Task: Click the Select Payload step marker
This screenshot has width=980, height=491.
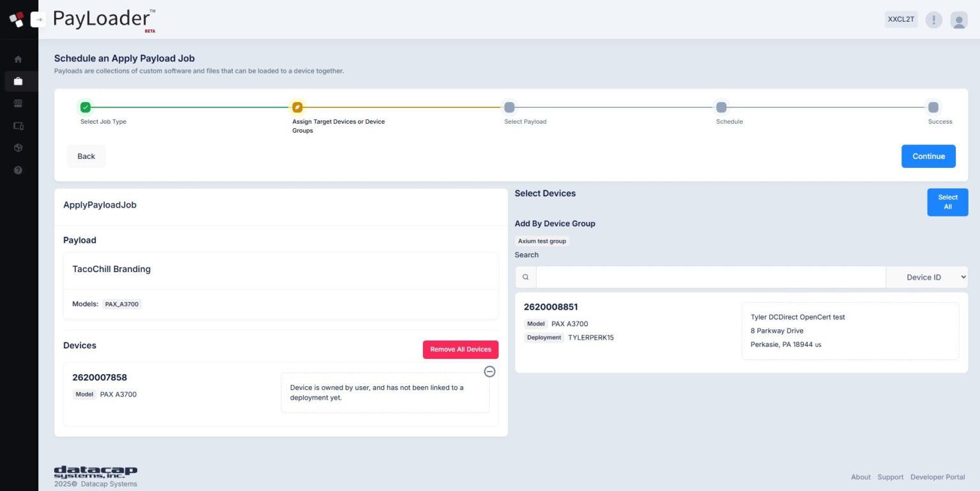Action: click(x=509, y=107)
